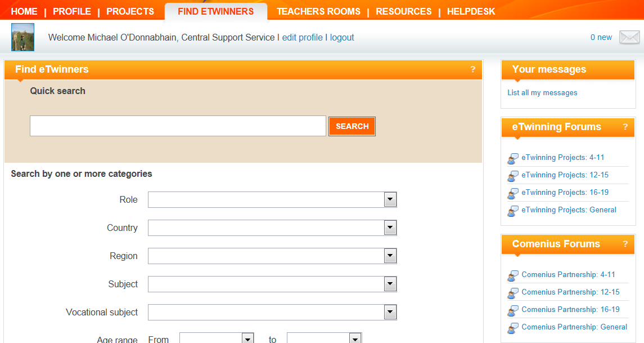Click the forum icon beside eTwinning Projects: 4-11
Image resolution: width=644 pixels, height=343 pixels.
click(x=513, y=158)
